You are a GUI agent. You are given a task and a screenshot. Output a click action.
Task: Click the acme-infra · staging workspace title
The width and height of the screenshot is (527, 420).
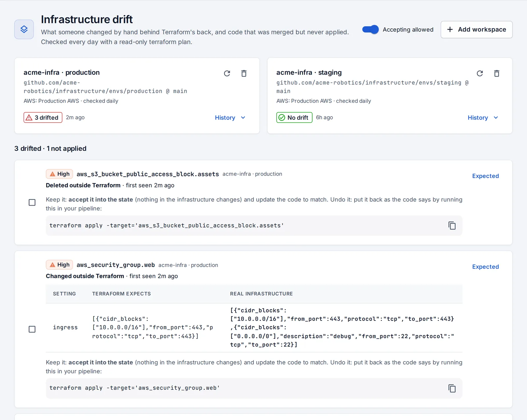click(309, 72)
